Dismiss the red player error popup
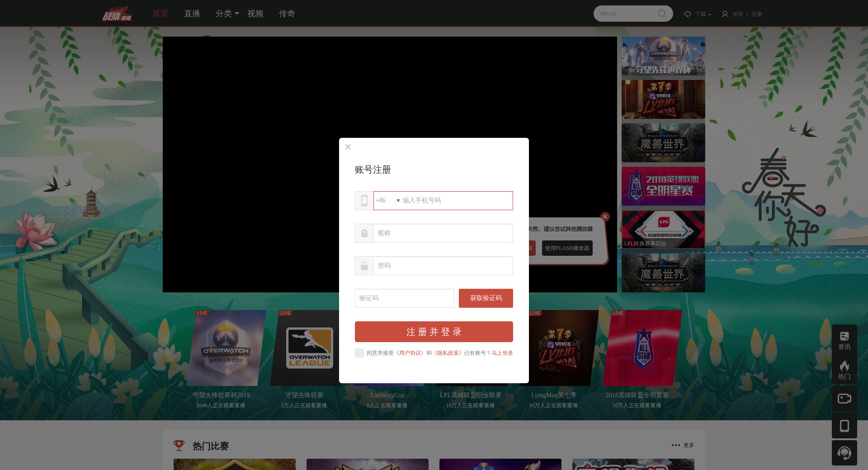This screenshot has width=868, height=470. click(x=605, y=216)
